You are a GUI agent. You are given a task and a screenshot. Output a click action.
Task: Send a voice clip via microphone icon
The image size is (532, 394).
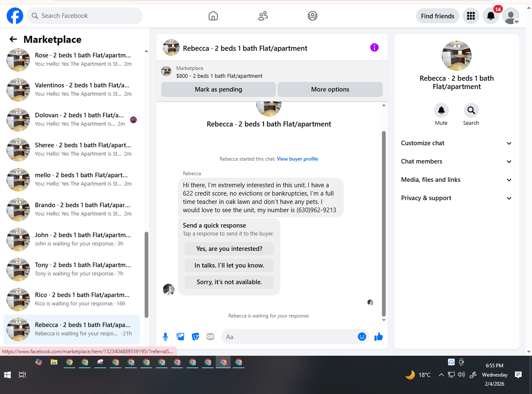click(165, 337)
